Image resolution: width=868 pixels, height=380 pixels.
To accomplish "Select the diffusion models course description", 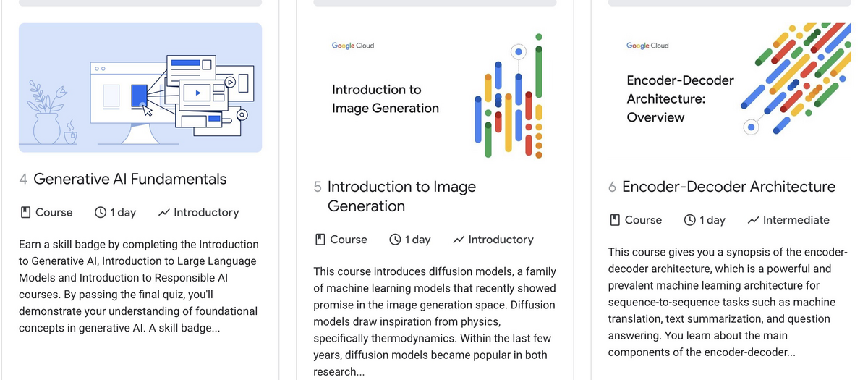I will [x=435, y=321].
